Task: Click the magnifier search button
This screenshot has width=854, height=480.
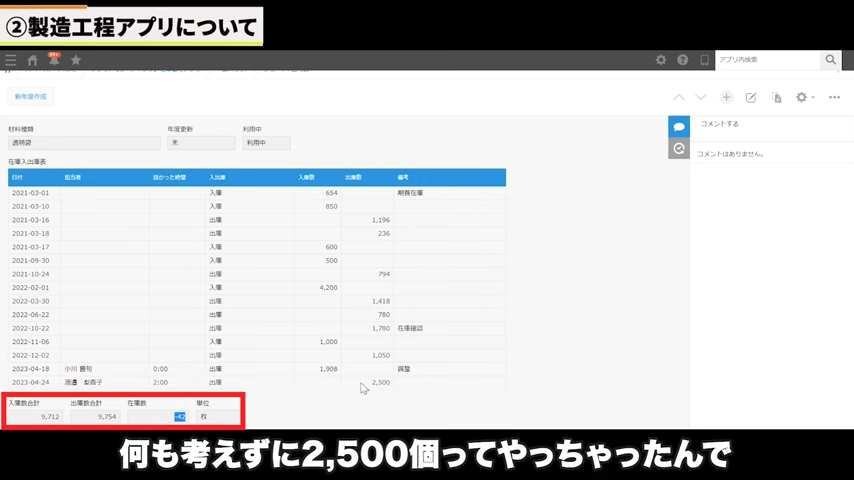Action: (831, 60)
